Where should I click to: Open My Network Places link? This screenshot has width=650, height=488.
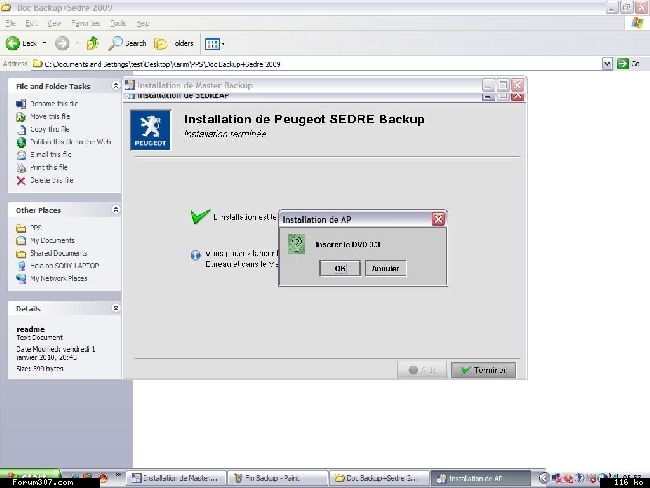click(58, 278)
